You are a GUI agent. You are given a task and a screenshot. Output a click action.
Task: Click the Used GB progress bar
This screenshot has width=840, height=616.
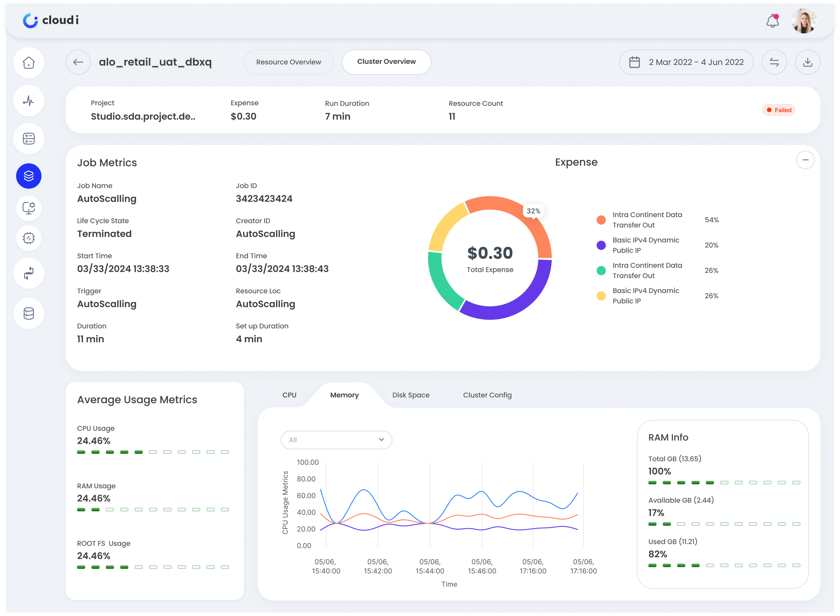tap(724, 566)
